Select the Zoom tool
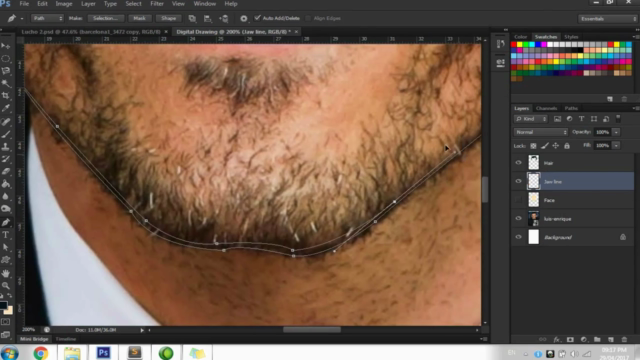Screen dimensions: 640x360 point(6,285)
